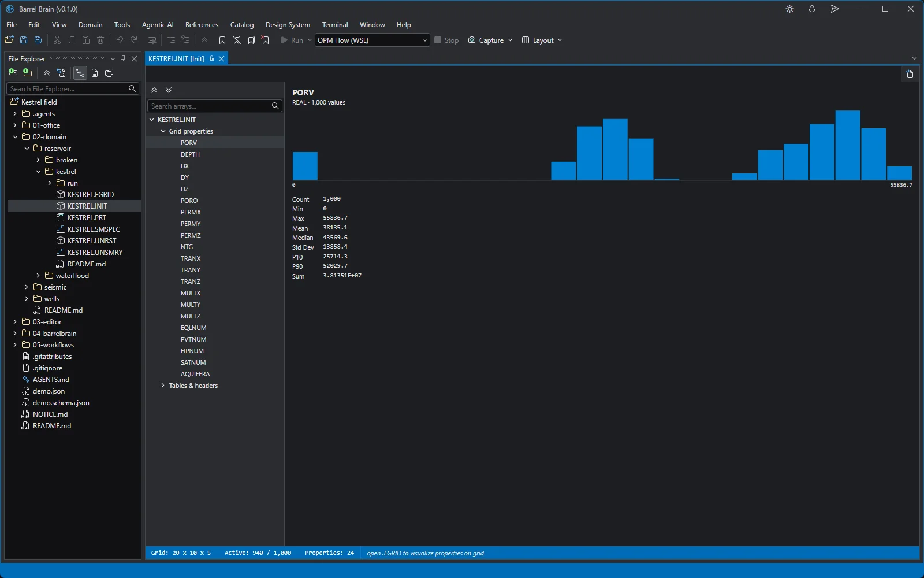Viewport: 924px width, 578px height.
Task: Expand the 03-editor folder
Action: [x=15, y=322]
